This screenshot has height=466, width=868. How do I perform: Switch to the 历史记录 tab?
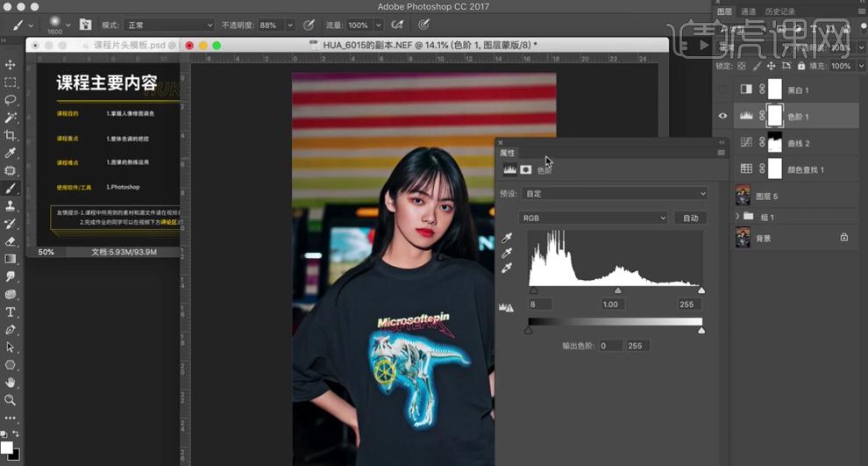pos(779,11)
